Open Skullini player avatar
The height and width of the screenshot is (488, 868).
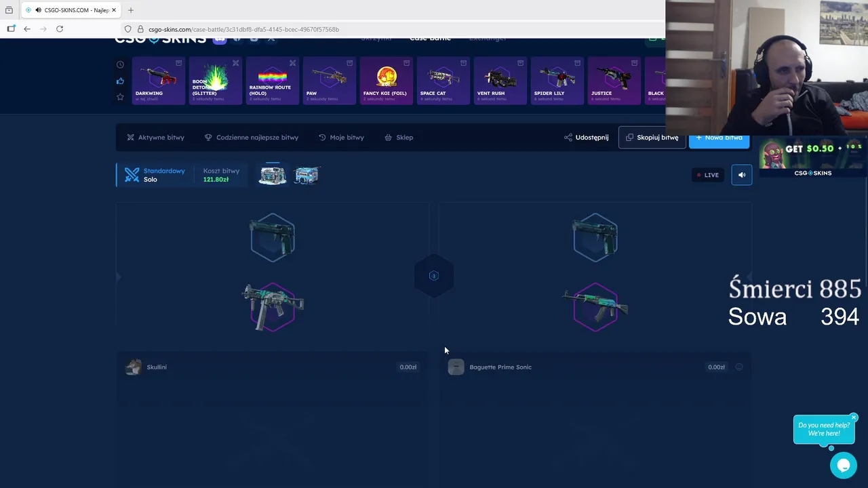point(134,367)
